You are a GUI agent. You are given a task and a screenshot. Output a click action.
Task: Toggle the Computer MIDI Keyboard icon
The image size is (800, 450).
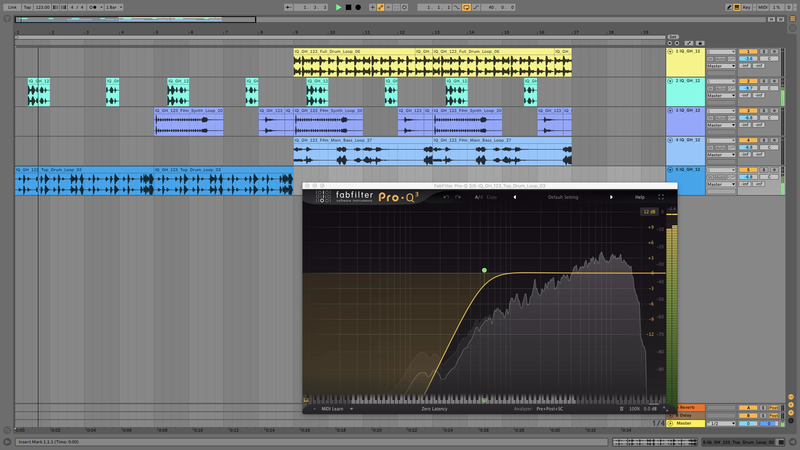coord(737,7)
